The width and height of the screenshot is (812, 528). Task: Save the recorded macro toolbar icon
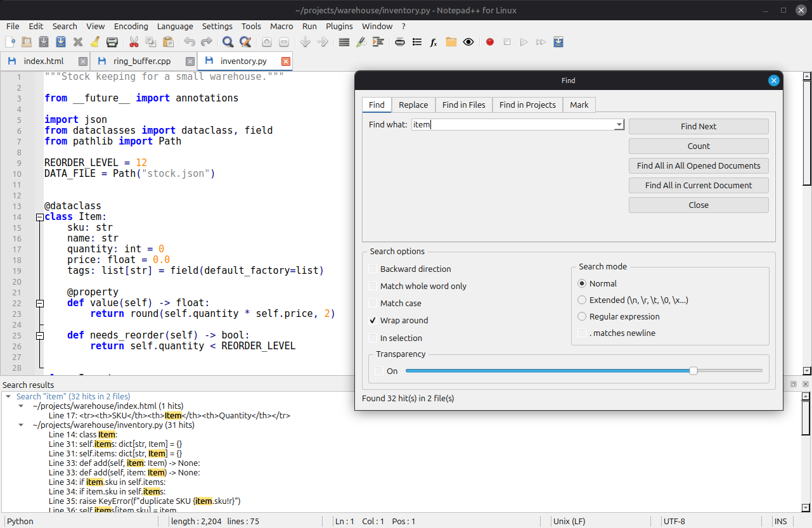tap(558, 42)
